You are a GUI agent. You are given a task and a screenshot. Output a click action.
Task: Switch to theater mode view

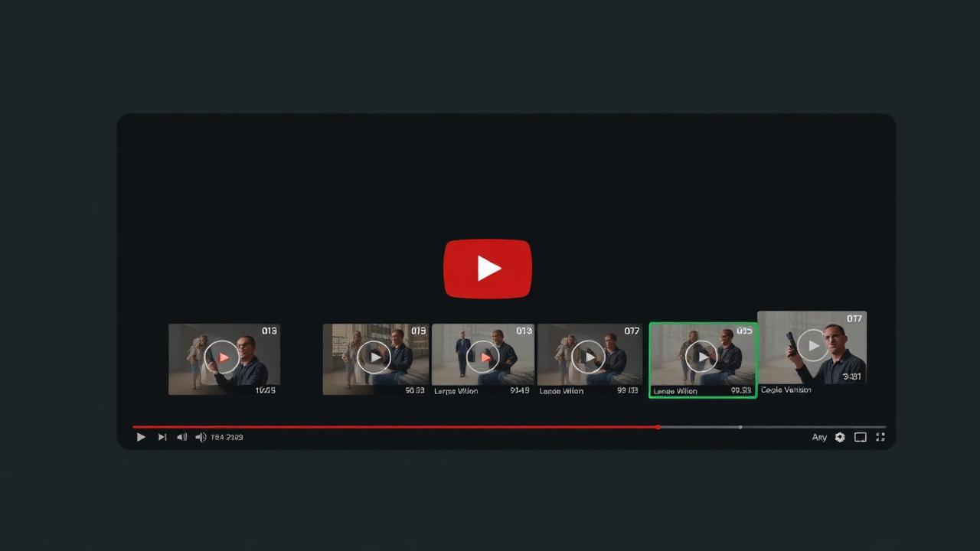[861, 437]
